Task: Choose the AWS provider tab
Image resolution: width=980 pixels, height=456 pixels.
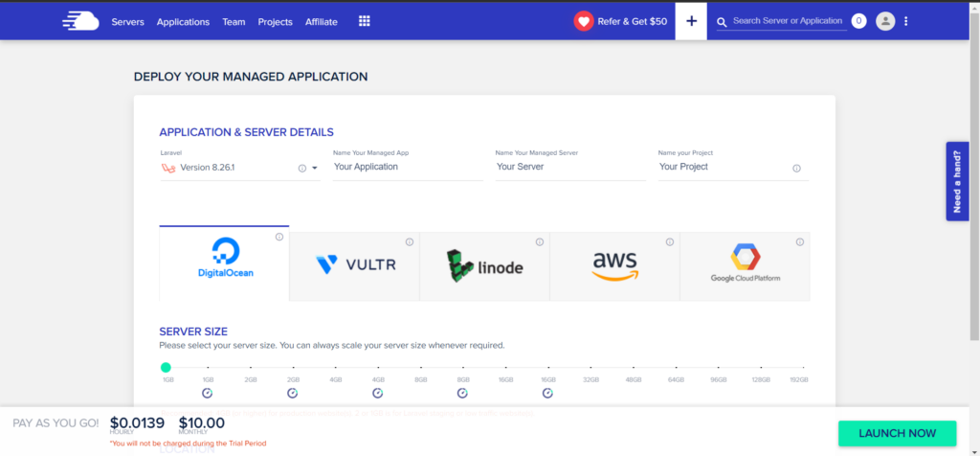Action: (x=614, y=266)
